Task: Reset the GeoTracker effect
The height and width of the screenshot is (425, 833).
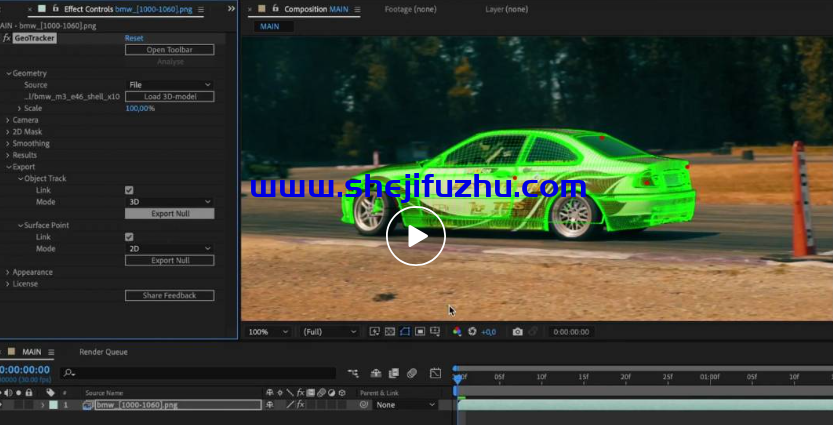Action: [x=134, y=38]
